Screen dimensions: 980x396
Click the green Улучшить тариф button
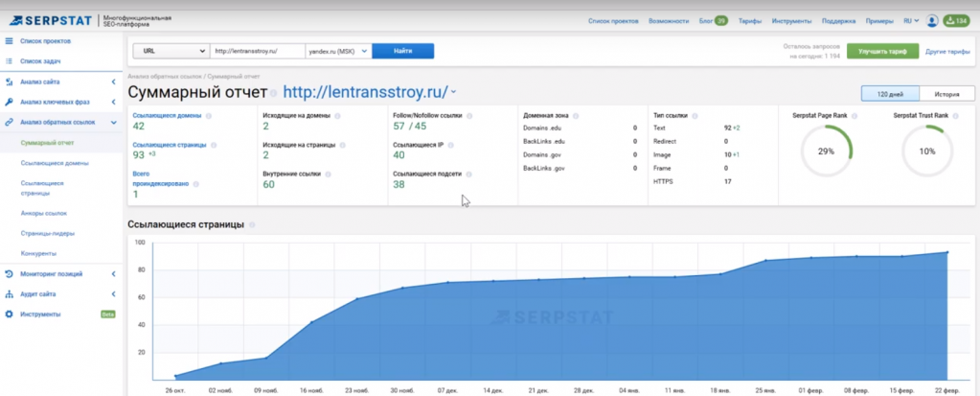883,52
